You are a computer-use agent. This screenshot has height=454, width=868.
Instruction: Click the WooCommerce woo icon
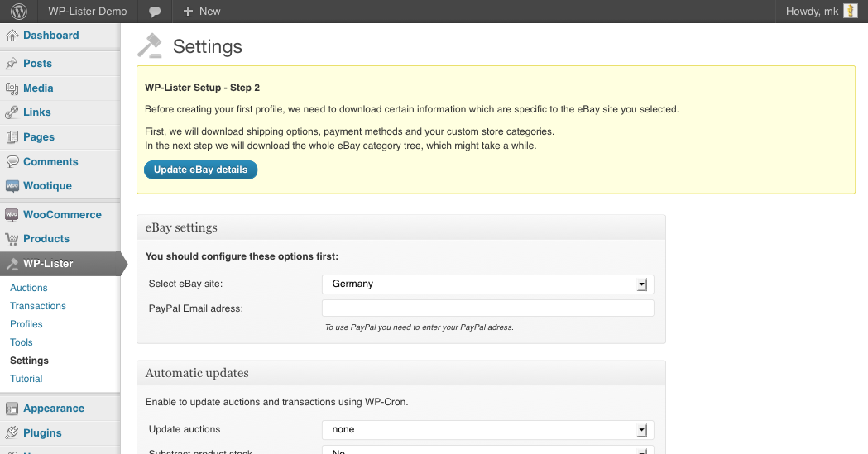pos(12,214)
